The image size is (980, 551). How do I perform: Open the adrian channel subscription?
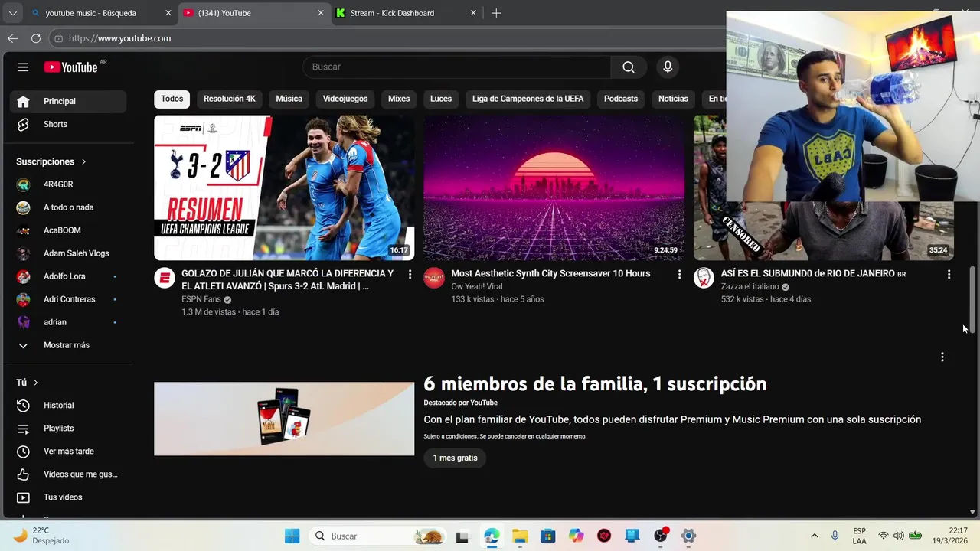[68, 322]
